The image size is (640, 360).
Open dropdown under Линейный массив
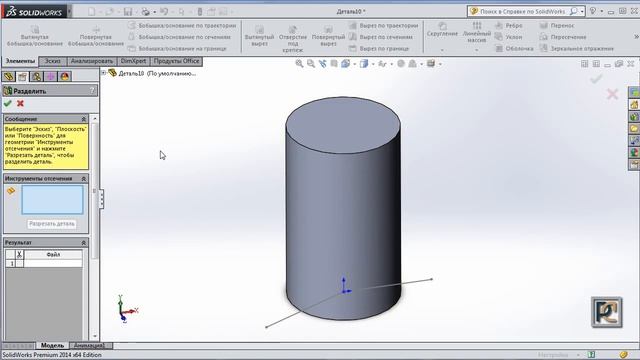[x=476, y=50]
